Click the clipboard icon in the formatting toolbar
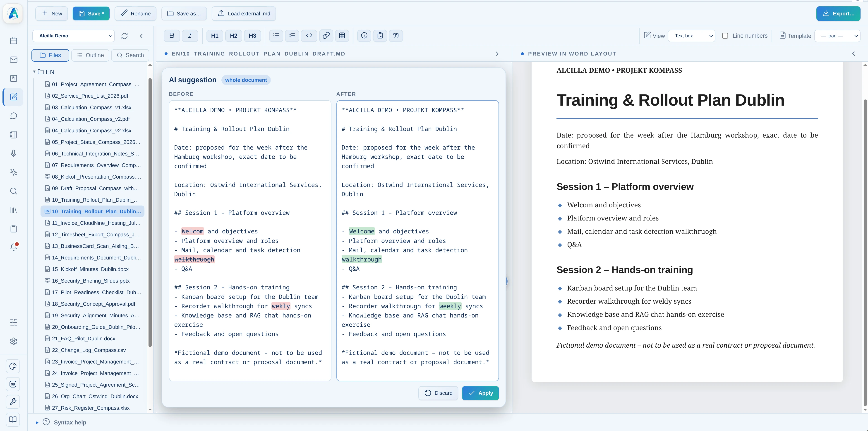The width and height of the screenshot is (868, 431). click(x=380, y=35)
